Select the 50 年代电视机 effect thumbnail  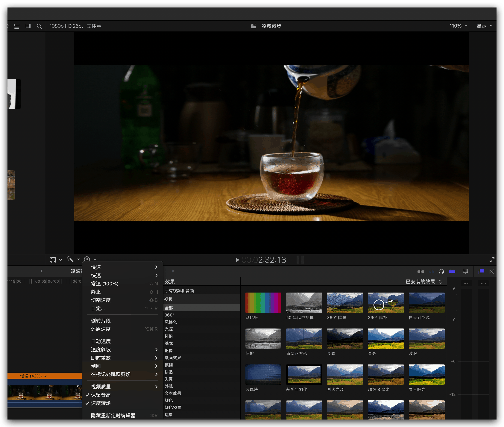pos(304,303)
